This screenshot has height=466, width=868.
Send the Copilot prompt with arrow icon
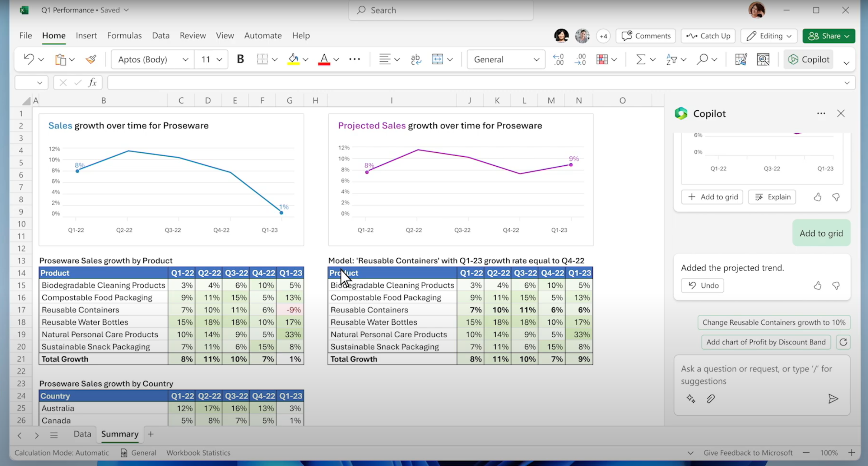833,399
